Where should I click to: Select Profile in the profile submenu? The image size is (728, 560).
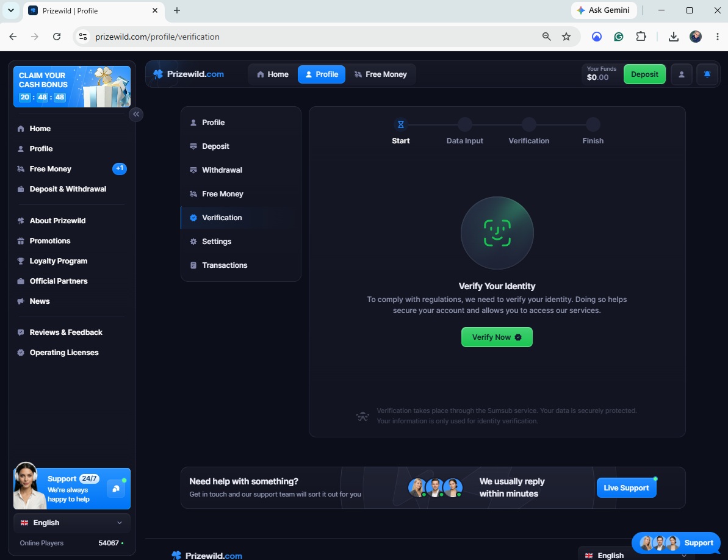240,123
